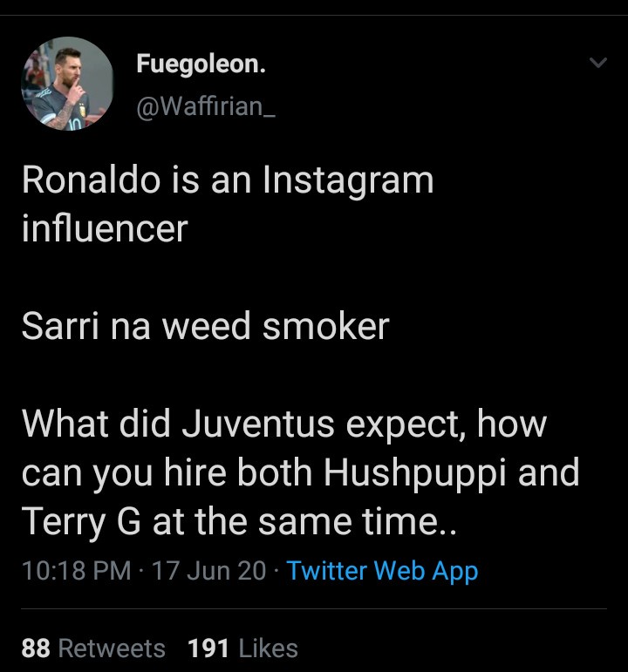This screenshot has width=628, height=672.
Task: Click the word "Retweets" label
Action: coord(112,648)
